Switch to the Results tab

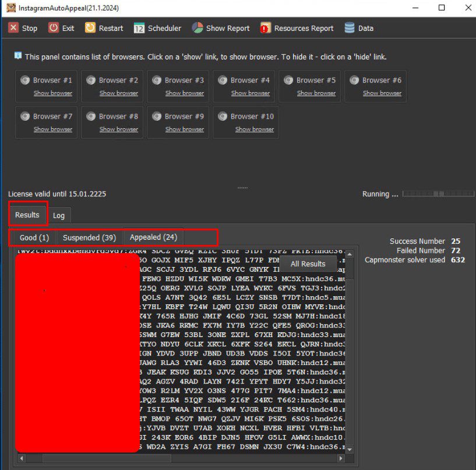pos(27,215)
